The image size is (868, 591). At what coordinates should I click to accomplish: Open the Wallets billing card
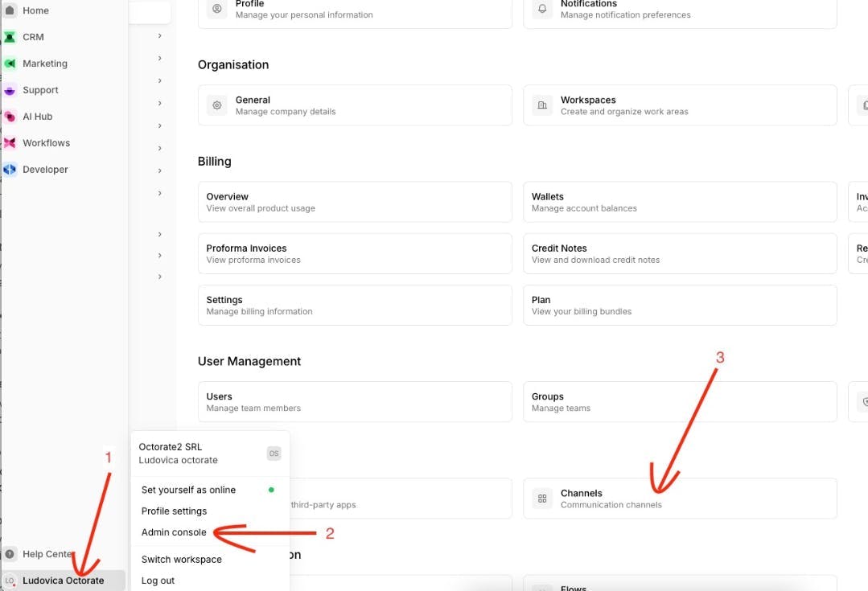[x=680, y=202]
